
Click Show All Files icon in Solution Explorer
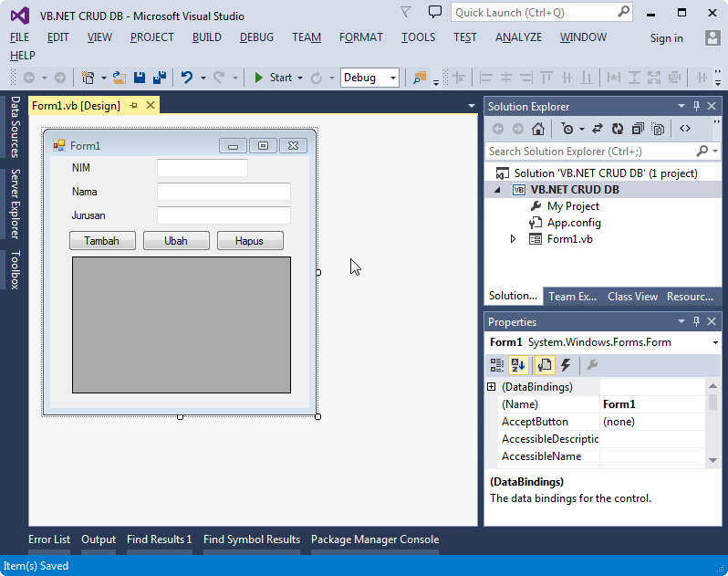(658, 129)
